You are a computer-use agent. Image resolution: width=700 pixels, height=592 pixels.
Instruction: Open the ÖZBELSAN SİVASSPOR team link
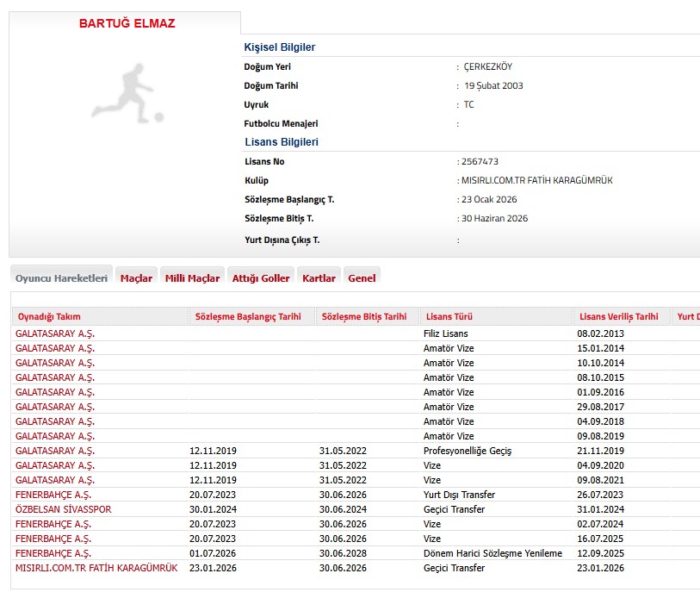pyautogui.click(x=64, y=509)
